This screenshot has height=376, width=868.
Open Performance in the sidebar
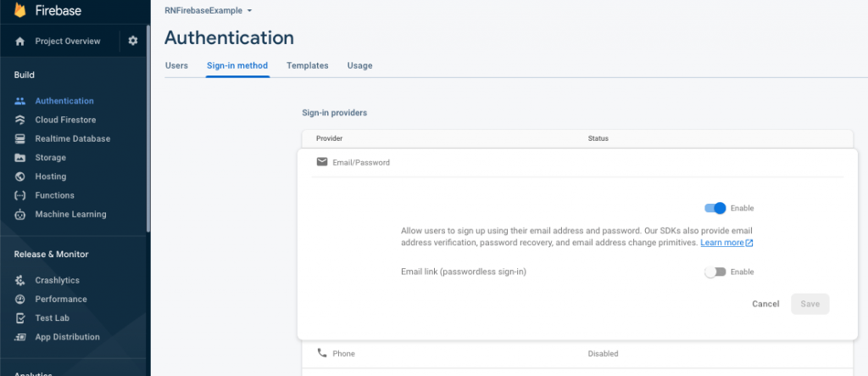point(61,299)
